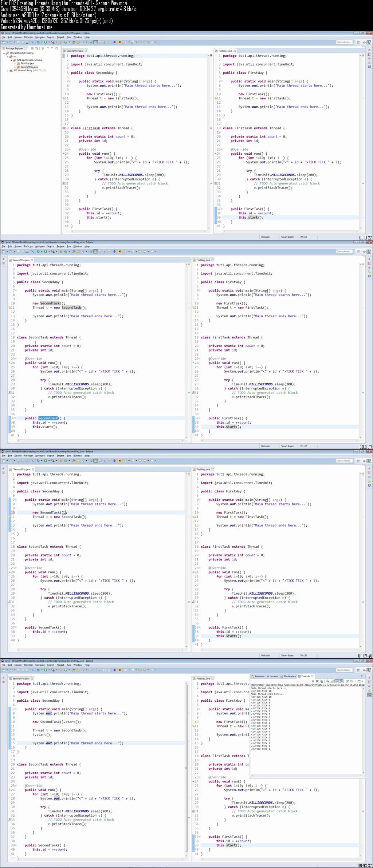
Task: Expand JRE System Library node
Action: 7,71
